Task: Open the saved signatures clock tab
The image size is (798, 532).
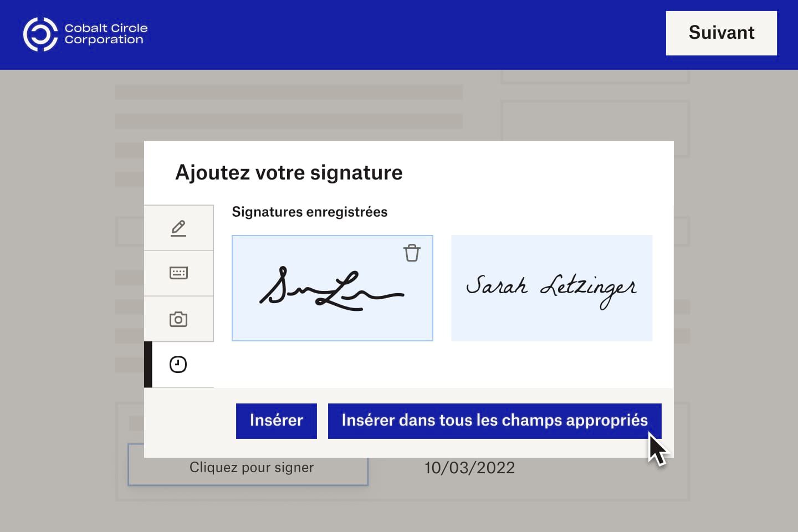Action: tap(178, 364)
